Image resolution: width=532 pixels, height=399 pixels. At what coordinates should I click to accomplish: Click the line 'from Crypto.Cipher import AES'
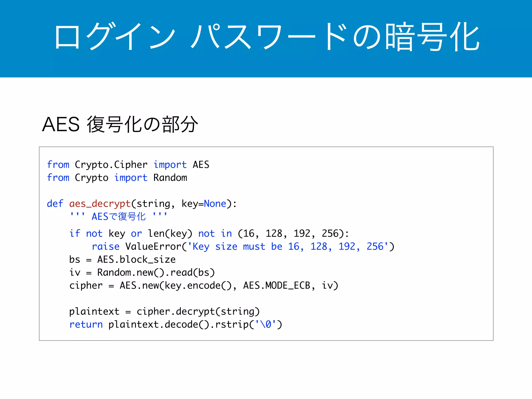click(x=128, y=165)
